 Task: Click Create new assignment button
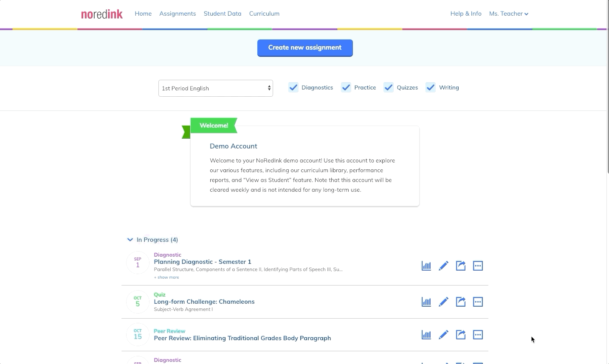tap(305, 48)
